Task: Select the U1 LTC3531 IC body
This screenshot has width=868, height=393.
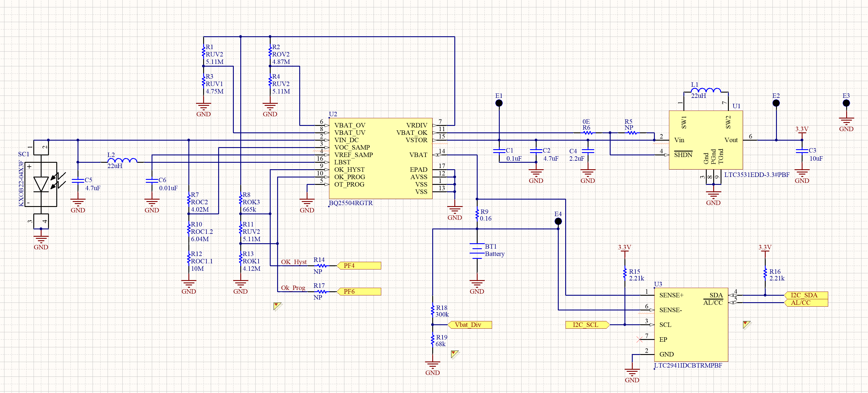Action: (706, 140)
